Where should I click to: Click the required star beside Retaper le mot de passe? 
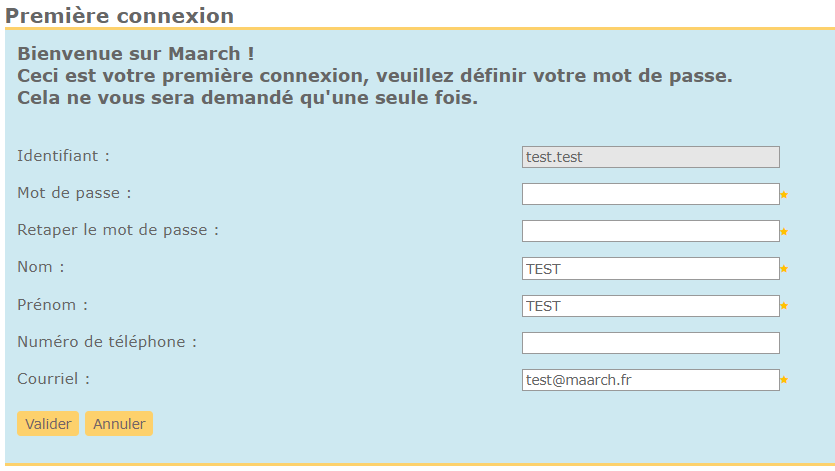(x=784, y=232)
